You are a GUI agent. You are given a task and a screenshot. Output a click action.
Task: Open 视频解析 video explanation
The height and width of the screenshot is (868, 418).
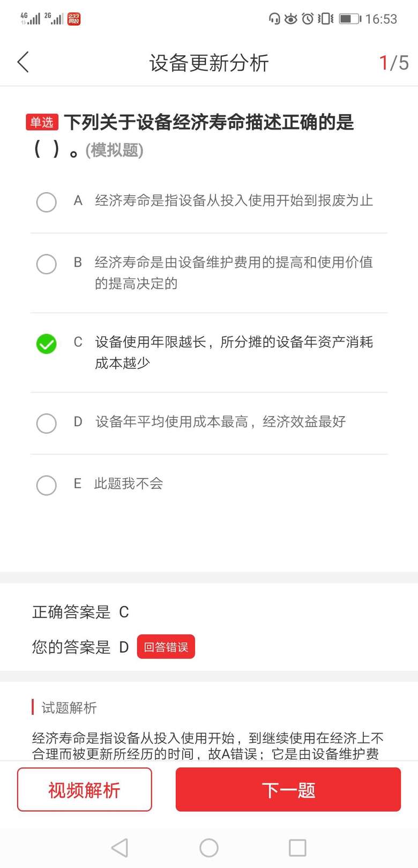coord(85,790)
